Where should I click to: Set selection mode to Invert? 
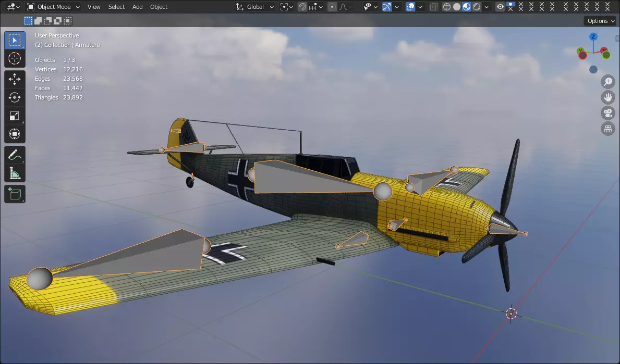[x=58, y=21]
